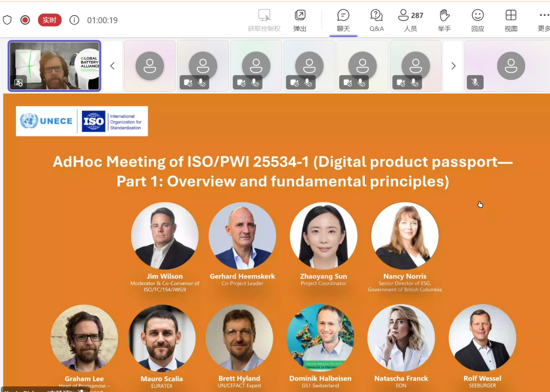Raise hand using 举手 button
Viewport: 550px width, 392px height.
pyautogui.click(x=444, y=20)
